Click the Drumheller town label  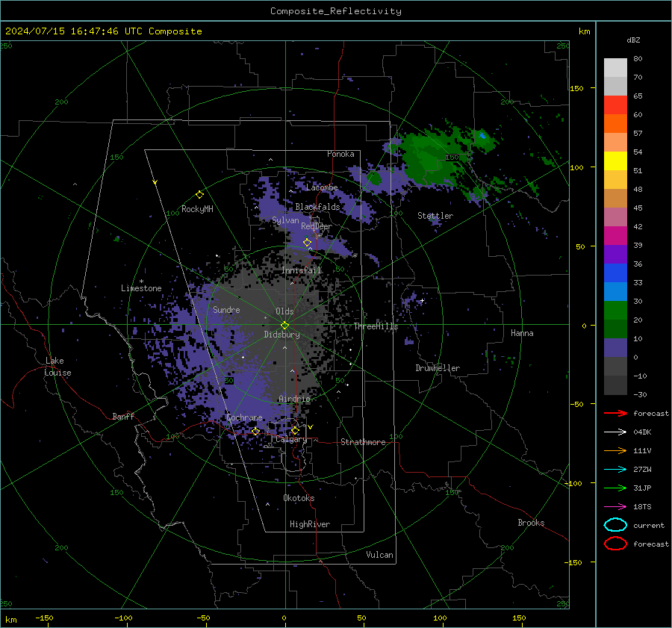click(438, 368)
